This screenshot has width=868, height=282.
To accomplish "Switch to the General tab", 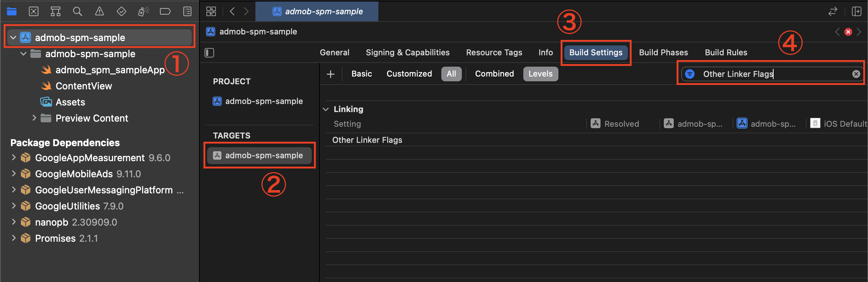I will pos(334,52).
